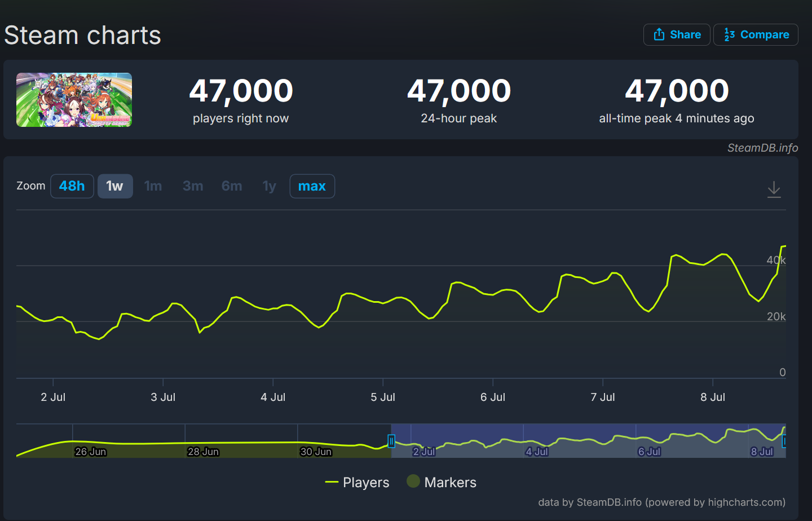Click the navigator at 28 Jun
Viewport: 812px width, 521px height.
click(203, 452)
